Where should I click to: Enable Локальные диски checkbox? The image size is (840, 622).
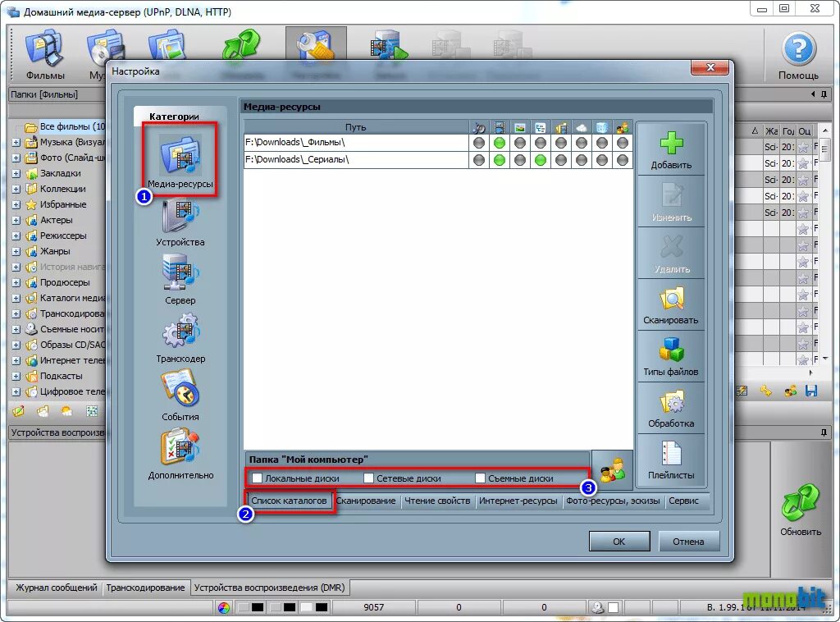click(258, 478)
